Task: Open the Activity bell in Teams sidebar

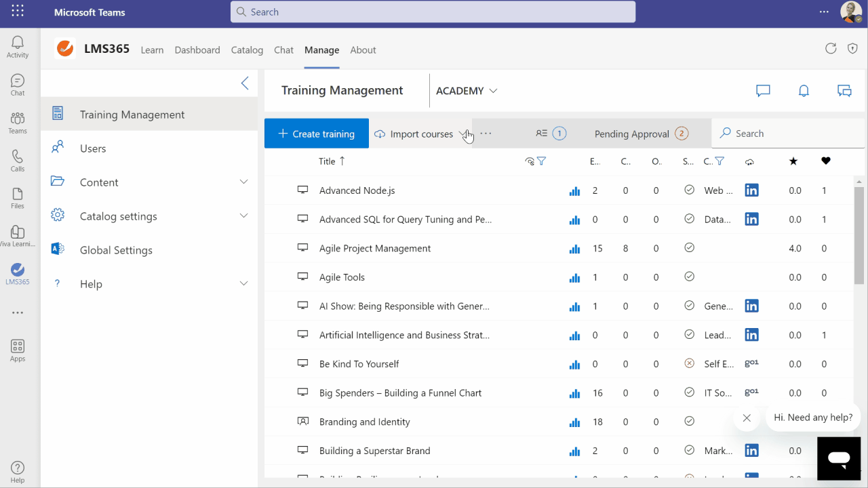Action: pos(18,47)
